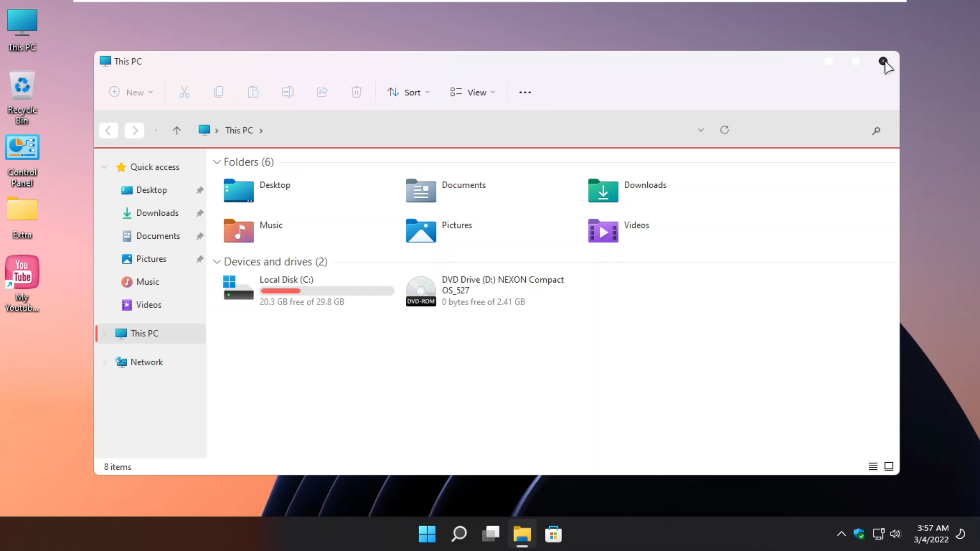Select Music in navigation pane
Viewport: 980px width, 551px height.
pos(148,282)
